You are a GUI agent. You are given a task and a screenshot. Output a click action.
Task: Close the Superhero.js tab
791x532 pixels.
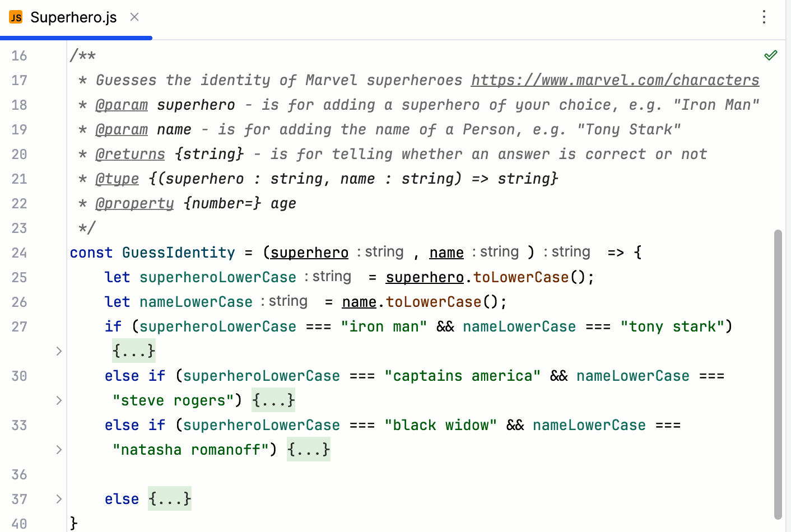pos(134,17)
